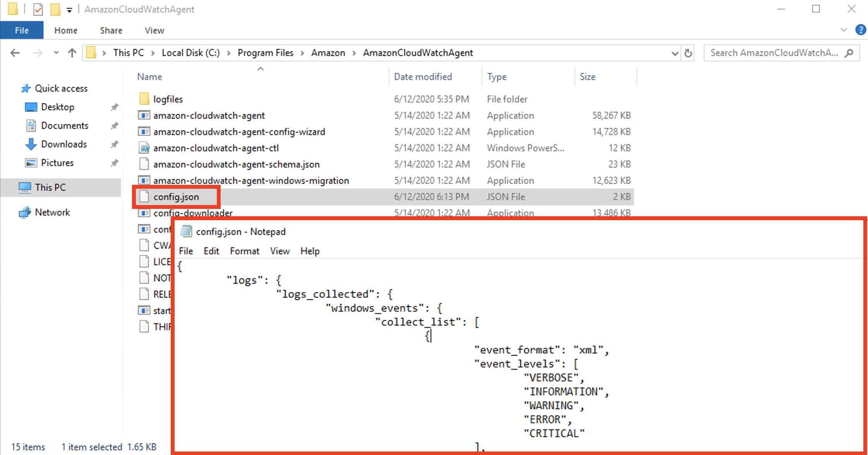Open the View ribbon tab
This screenshot has height=455, width=868.
[154, 30]
